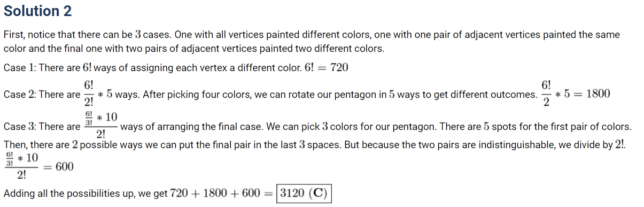Image resolution: width=644 pixels, height=207 pixels.
Task: Click the = 600 result
Action: 59,166
